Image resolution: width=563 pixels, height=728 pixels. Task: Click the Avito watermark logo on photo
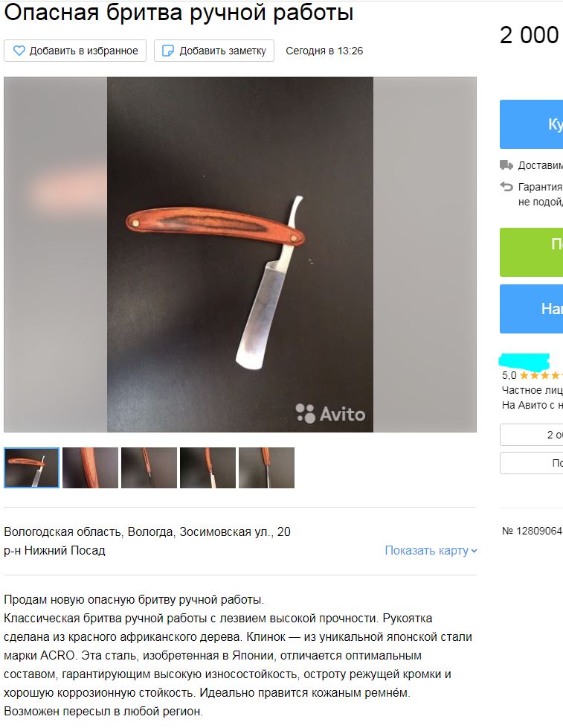coord(330,413)
